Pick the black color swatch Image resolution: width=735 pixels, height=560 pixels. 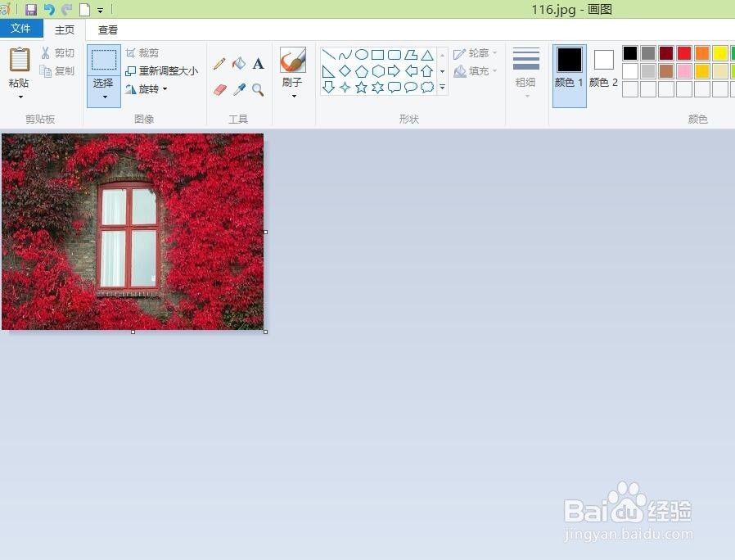pyautogui.click(x=630, y=53)
